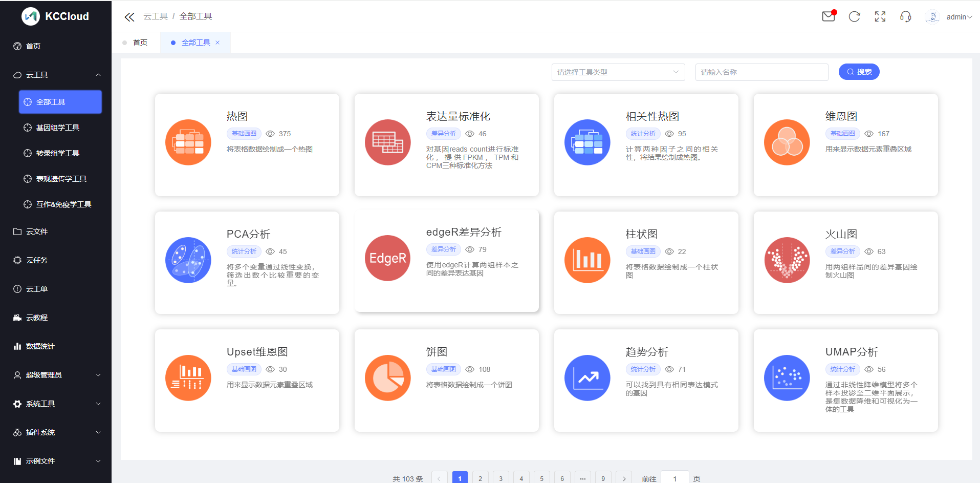980x483 pixels.
Task: Click the eye view-count icon on 热图 card
Action: click(270, 134)
